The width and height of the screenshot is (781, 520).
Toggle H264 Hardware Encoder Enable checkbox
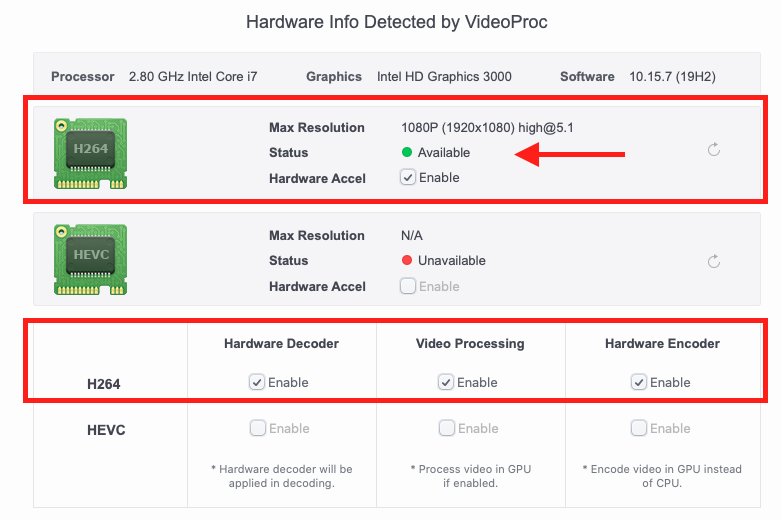pyautogui.click(x=639, y=382)
